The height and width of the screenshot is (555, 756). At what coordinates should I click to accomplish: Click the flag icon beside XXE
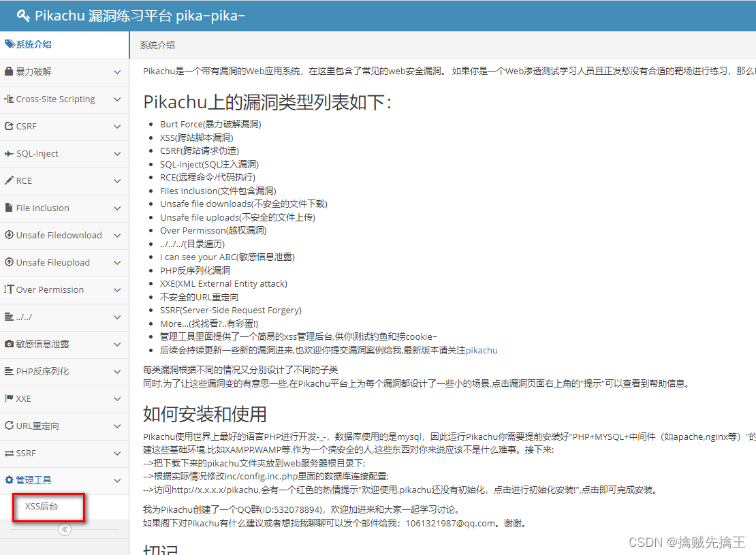(9, 398)
